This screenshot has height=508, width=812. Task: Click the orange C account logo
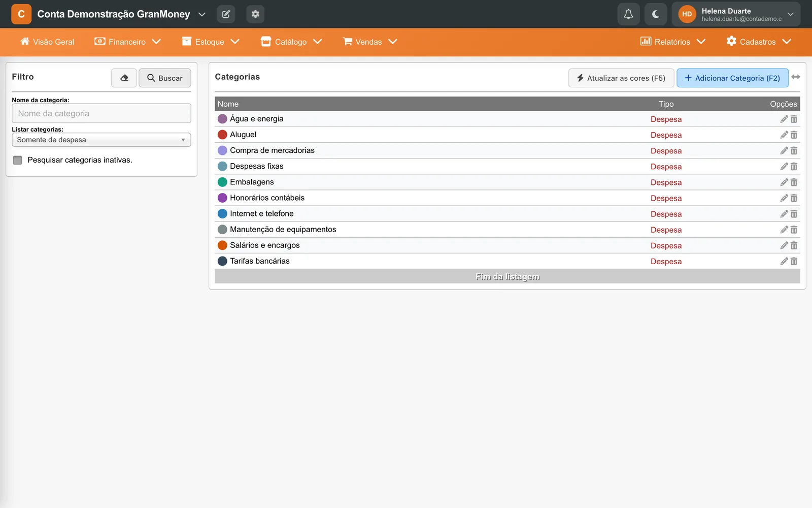tap(21, 14)
